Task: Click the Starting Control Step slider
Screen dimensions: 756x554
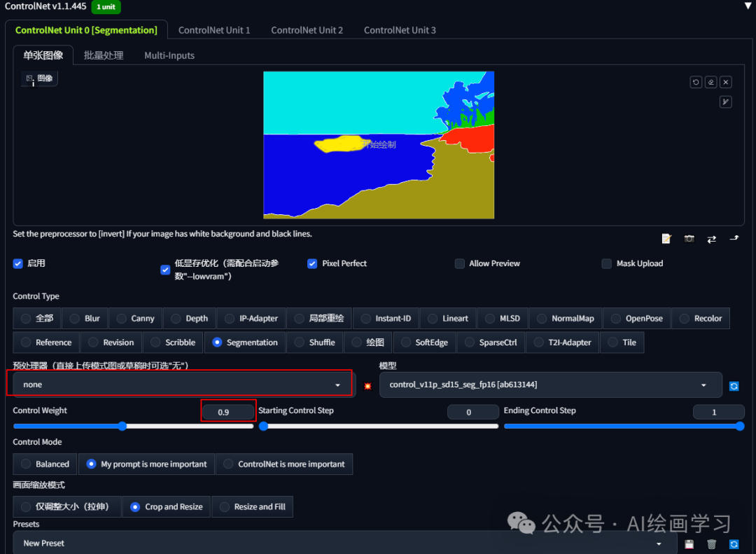Action: [x=379, y=426]
